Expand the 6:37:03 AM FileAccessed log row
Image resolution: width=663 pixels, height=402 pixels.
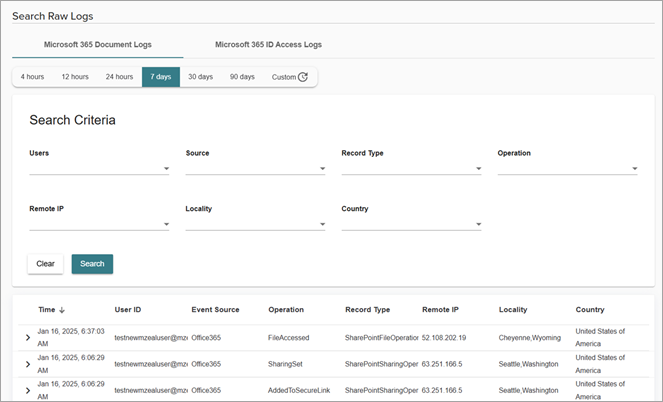coord(28,338)
